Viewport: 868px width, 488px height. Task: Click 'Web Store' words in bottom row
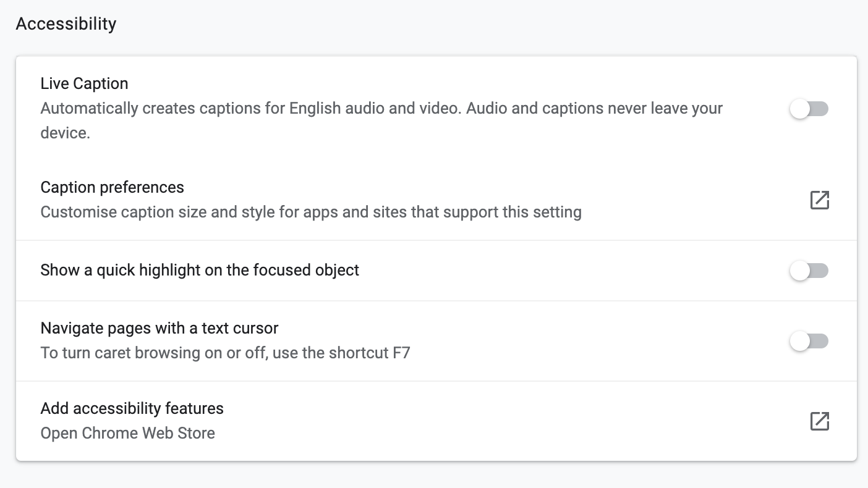click(x=179, y=433)
